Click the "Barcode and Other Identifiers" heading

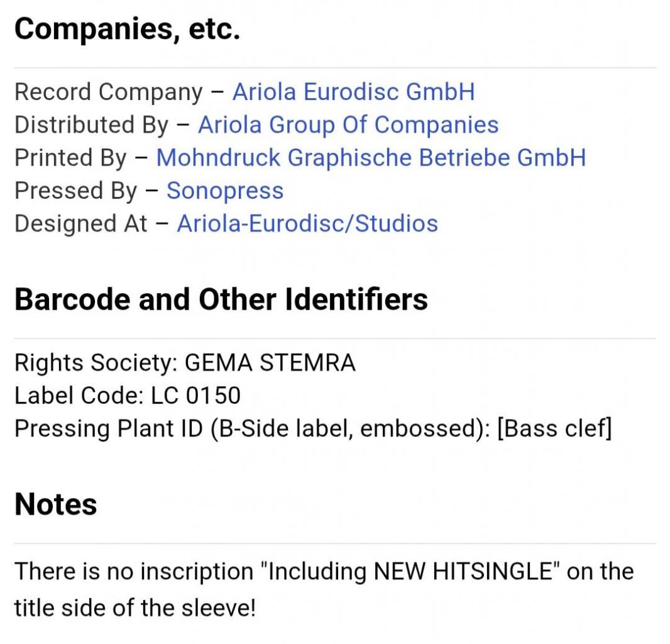point(221,299)
